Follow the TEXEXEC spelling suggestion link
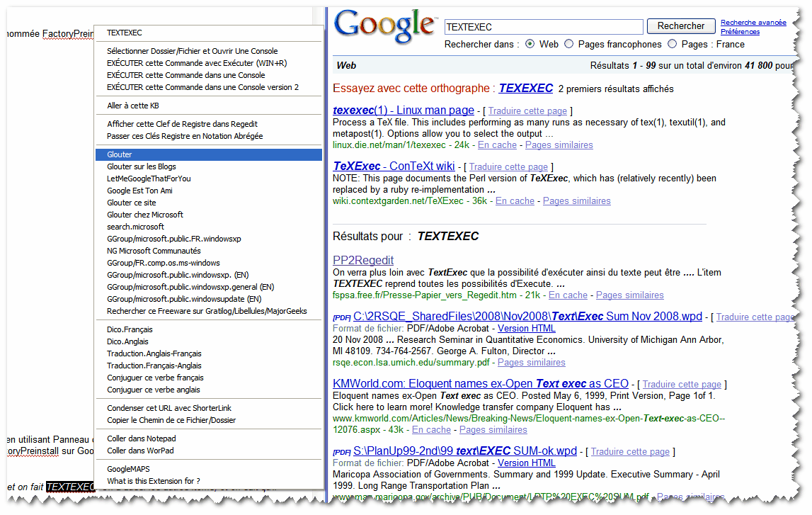 (525, 88)
